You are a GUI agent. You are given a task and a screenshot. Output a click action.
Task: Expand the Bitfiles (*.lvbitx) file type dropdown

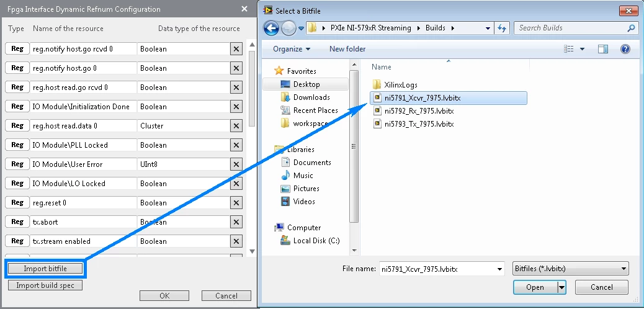[571, 269]
